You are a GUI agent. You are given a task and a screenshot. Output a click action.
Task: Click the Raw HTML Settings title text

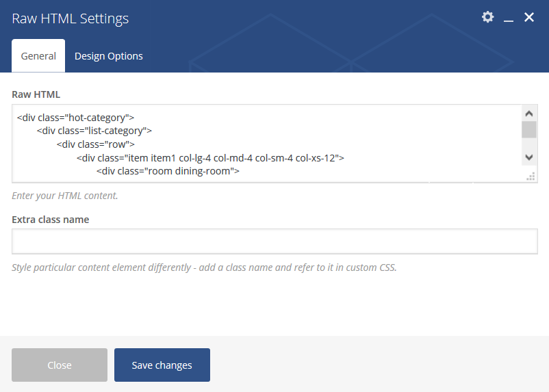[71, 18]
